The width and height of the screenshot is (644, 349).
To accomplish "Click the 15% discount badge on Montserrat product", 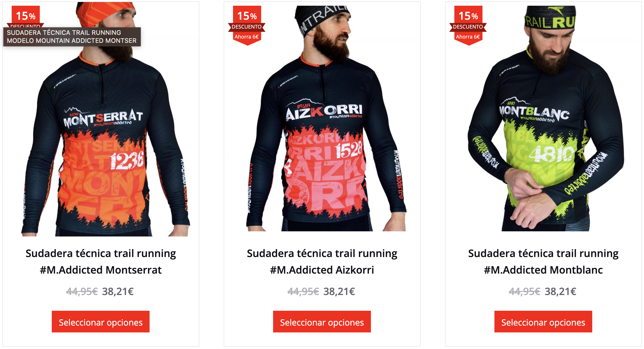I will [x=25, y=16].
